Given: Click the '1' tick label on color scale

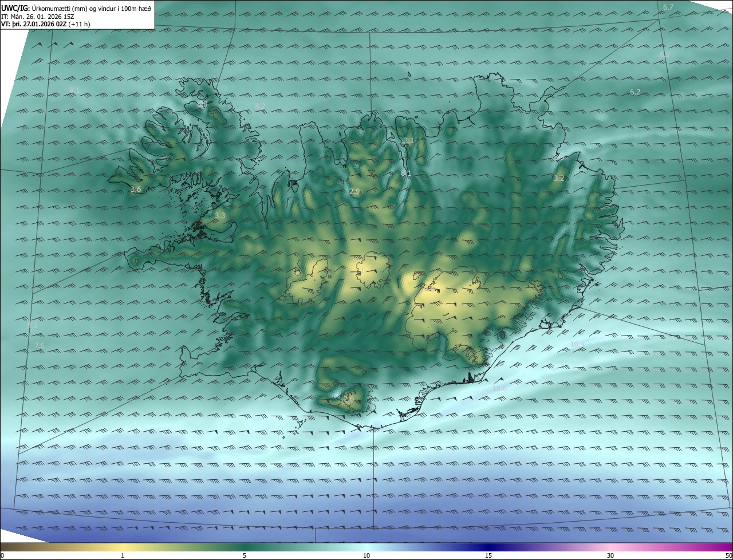Looking at the screenshot, I should coord(123,556).
